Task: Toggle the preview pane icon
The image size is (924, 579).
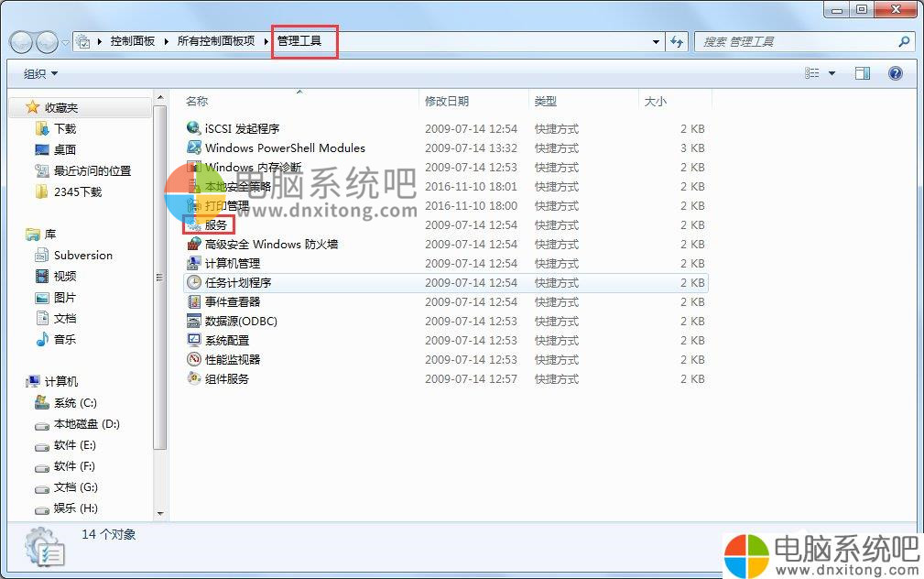Action: point(862,73)
